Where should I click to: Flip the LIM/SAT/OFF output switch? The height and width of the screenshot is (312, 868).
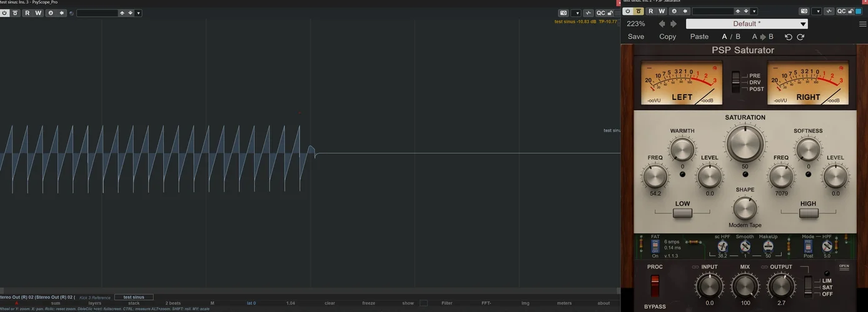[x=809, y=287]
